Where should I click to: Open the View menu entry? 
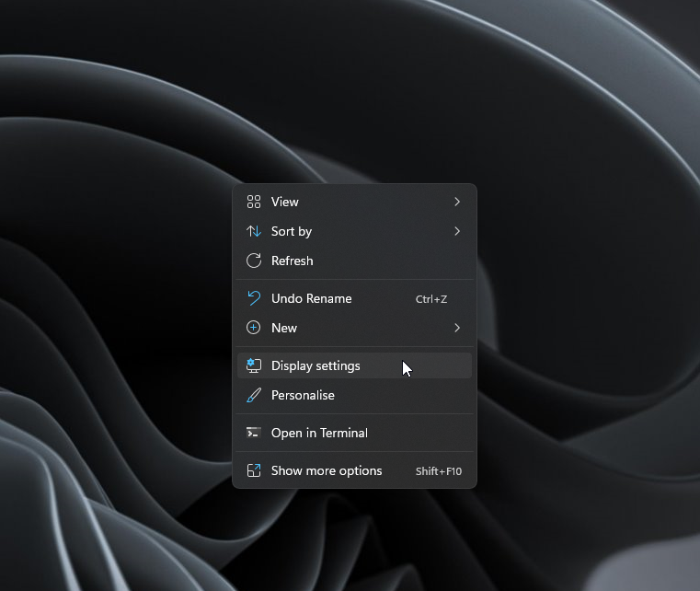(x=354, y=202)
